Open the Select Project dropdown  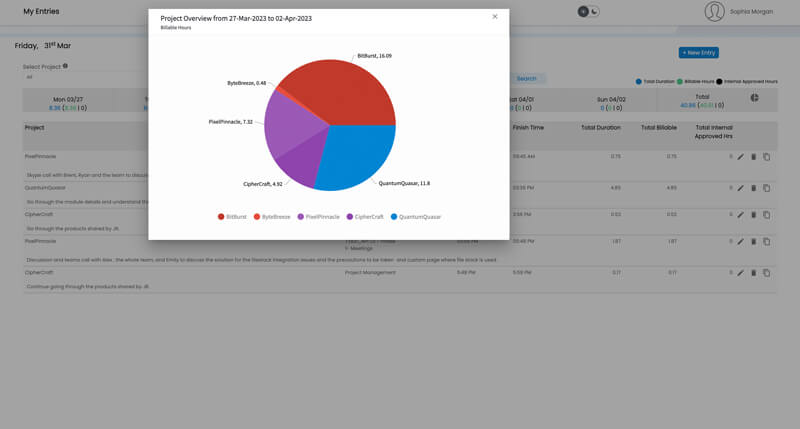pyautogui.click(x=80, y=77)
